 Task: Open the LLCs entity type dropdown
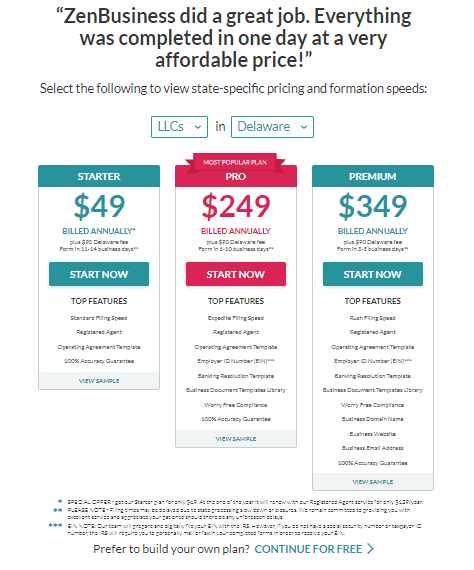pyautogui.click(x=179, y=127)
